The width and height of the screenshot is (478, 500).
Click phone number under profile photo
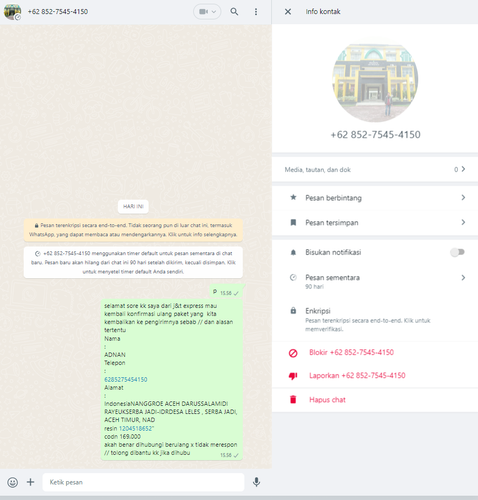coord(375,135)
